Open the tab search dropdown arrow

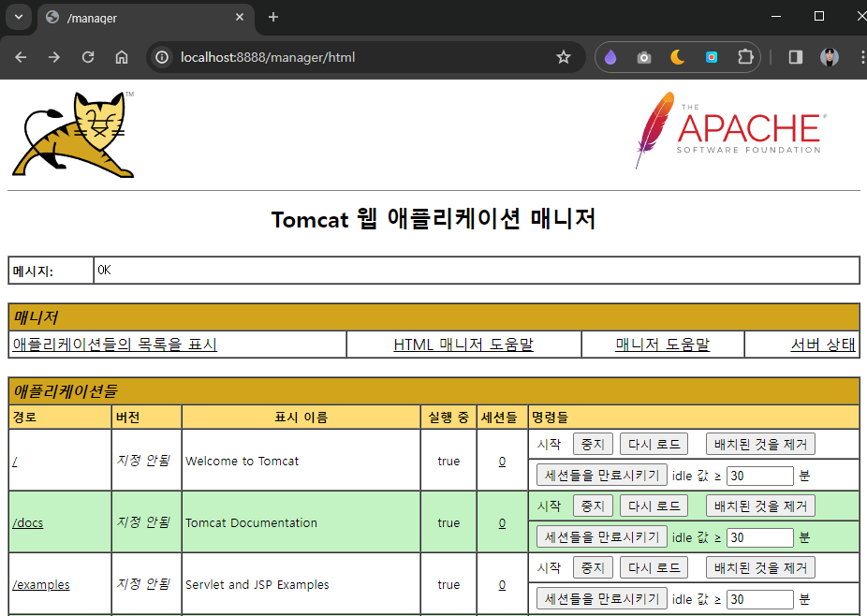point(19,17)
